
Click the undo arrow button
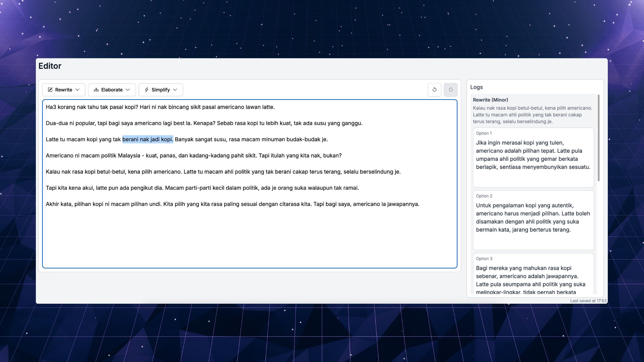click(x=434, y=90)
